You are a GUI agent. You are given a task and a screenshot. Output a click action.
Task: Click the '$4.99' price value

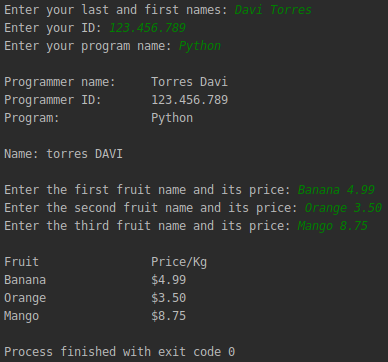(x=169, y=280)
